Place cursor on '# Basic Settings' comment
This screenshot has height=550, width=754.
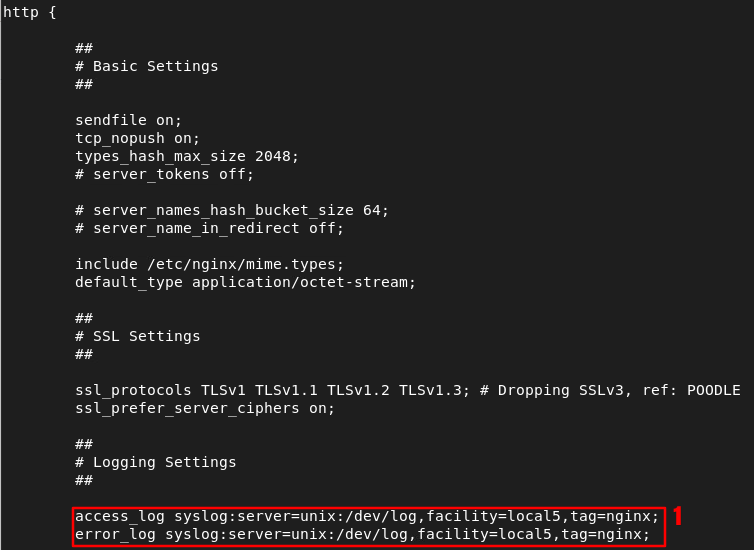[146, 66]
